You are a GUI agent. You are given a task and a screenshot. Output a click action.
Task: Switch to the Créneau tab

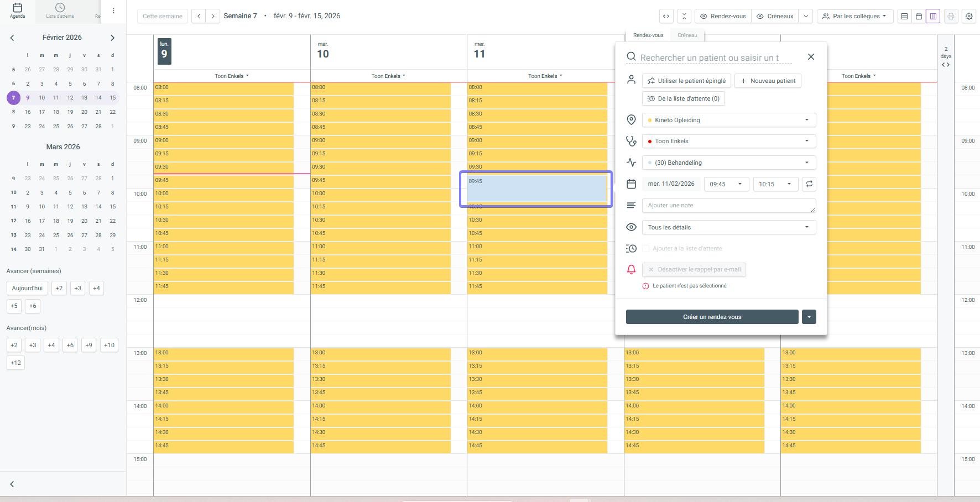coord(687,35)
